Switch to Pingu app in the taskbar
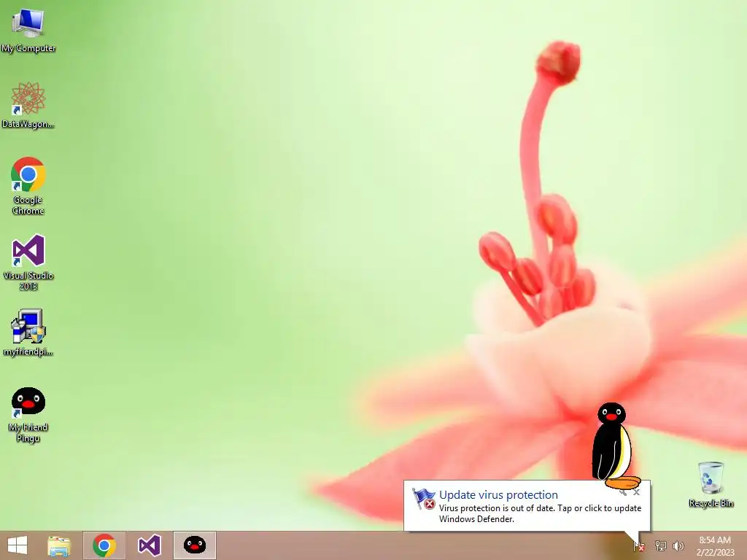The height and width of the screenshot is (560, 747). (x=195, y=545)
